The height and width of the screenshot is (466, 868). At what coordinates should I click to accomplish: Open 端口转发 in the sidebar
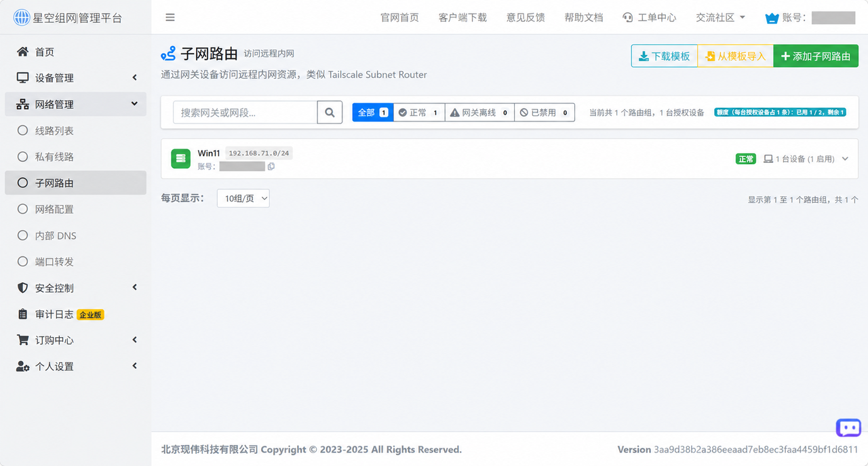pos(75,262)
